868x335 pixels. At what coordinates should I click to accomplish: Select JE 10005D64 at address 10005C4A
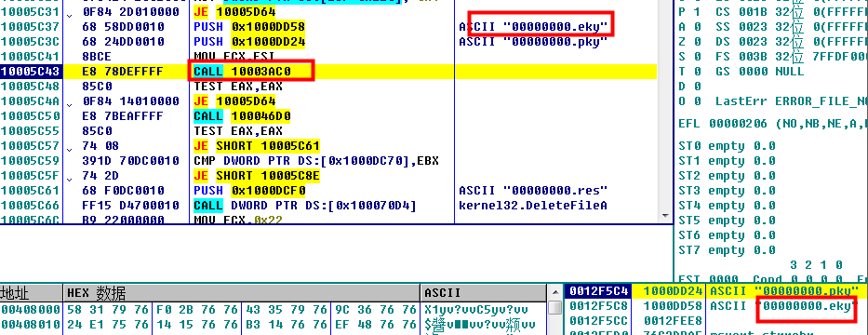pos(234,101)
